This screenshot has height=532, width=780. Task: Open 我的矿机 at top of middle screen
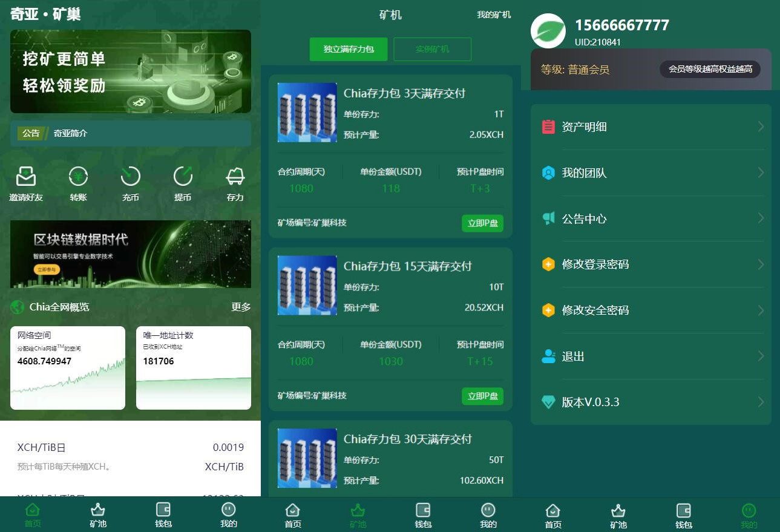click(x=494, y=15)
